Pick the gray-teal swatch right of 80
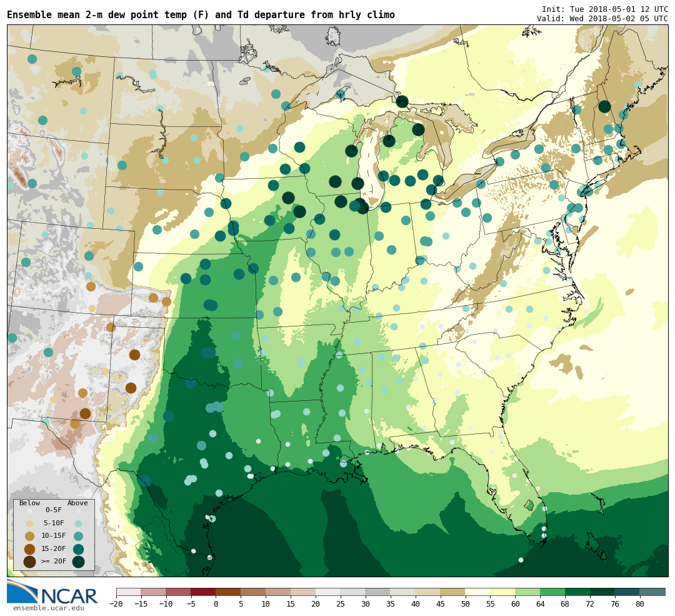 point(652,592)
